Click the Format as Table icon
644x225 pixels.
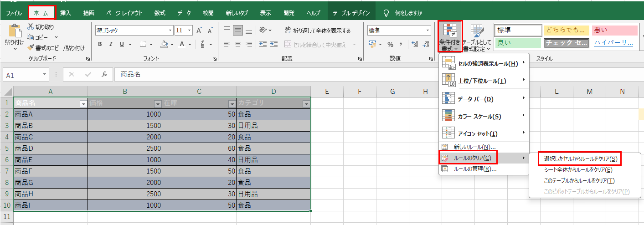pos(477,31)
